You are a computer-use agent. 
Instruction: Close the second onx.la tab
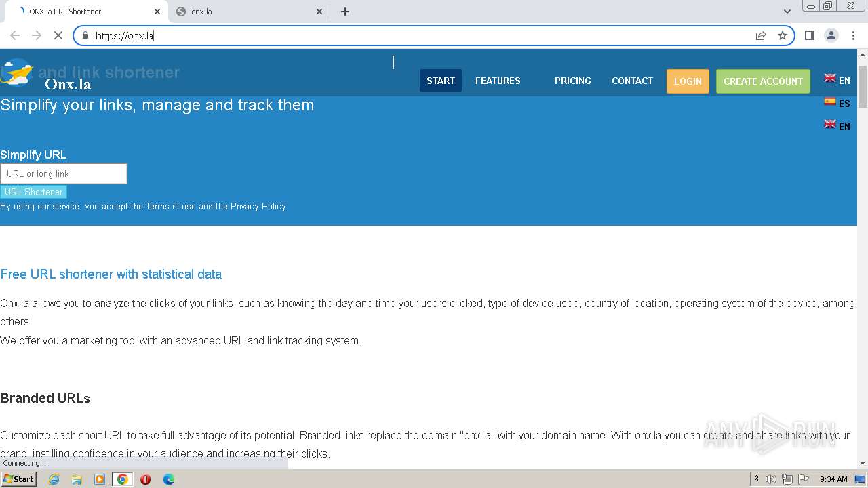pos(319,12)
